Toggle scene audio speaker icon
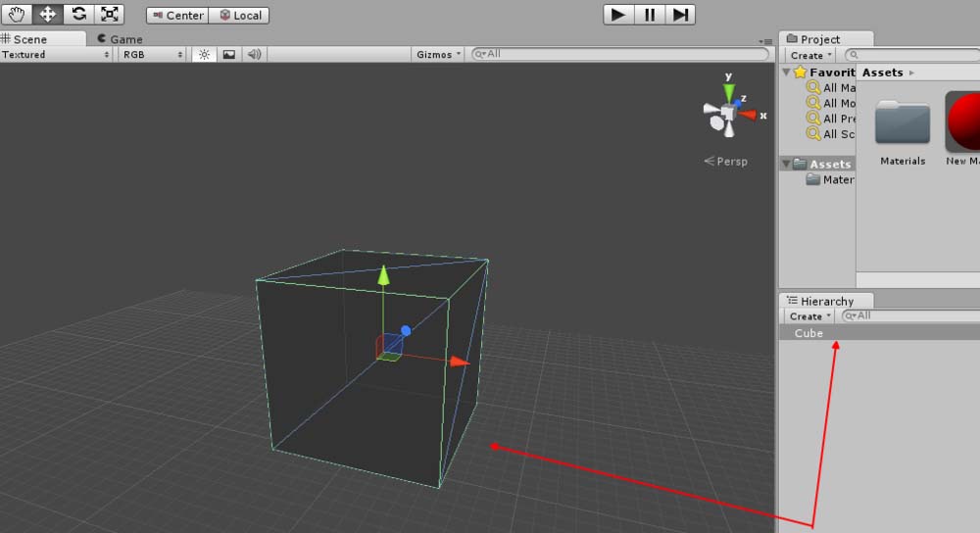 coord(255,54)
